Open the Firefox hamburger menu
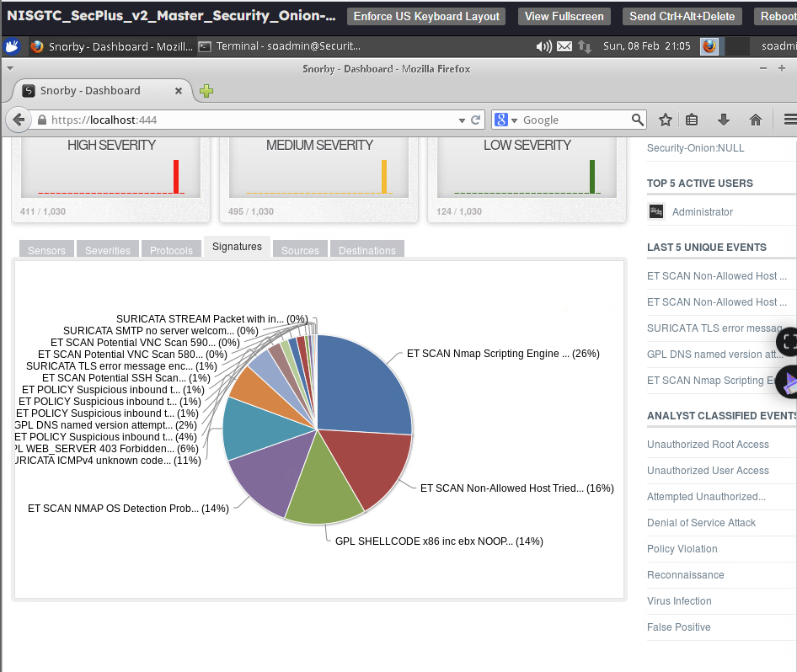 (x=790, y=120)
